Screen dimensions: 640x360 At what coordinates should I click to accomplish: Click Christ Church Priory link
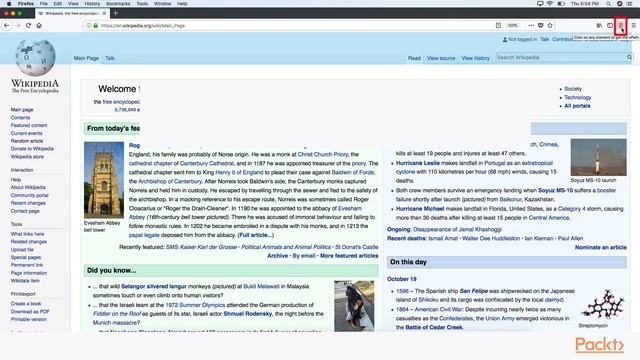[323, 154]
